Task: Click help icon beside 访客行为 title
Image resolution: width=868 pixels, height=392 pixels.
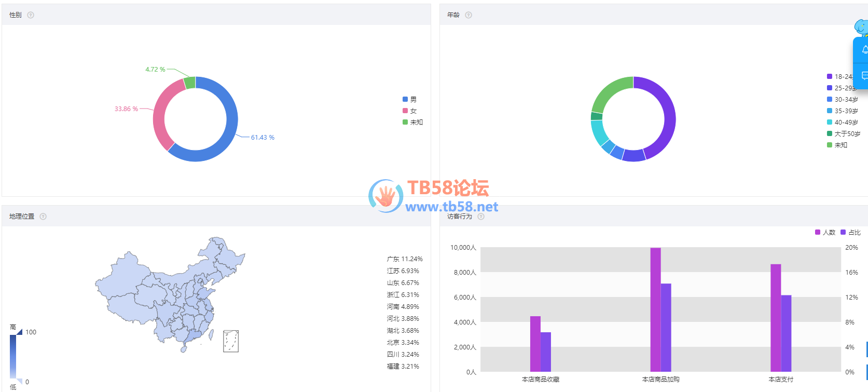Action: tap(481, 217)
